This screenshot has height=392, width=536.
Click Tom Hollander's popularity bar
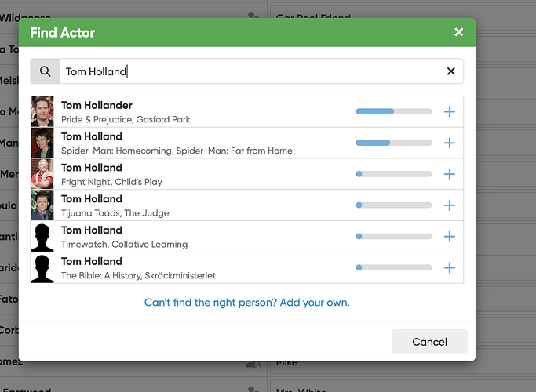point(394,112)
